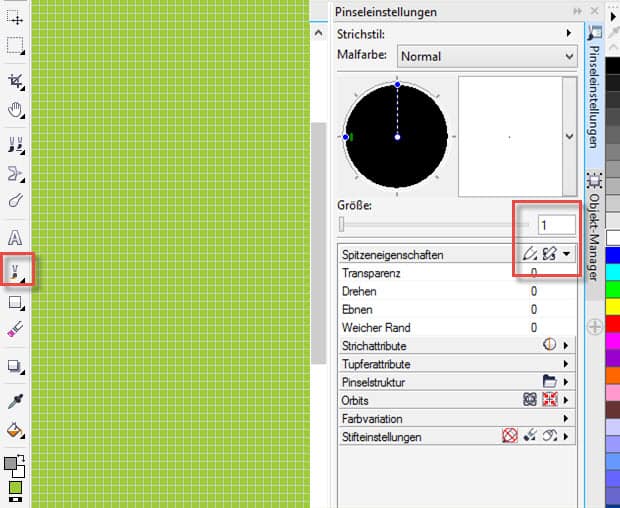
Task: Click first red icon in Stifteinstellungen row
Action: pos(509,437)
